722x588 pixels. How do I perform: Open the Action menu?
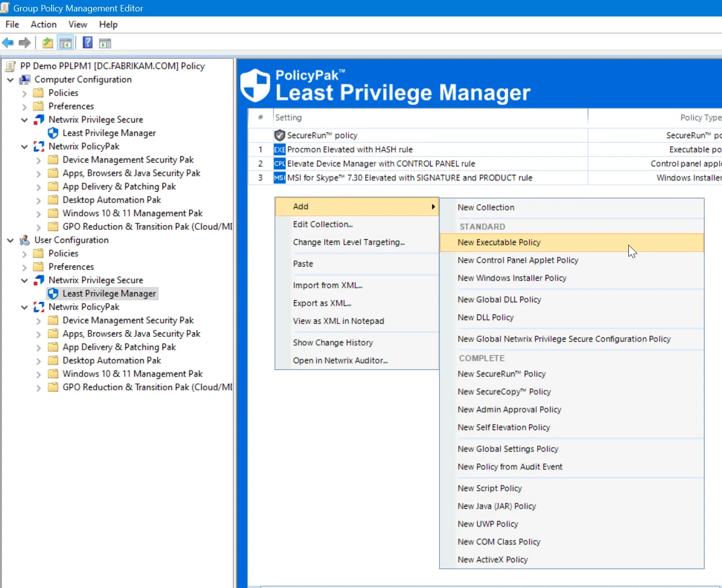(43, 24)
